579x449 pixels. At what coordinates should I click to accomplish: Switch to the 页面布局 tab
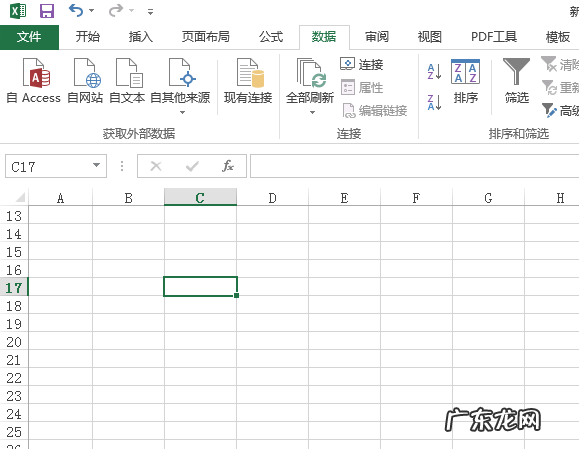206,37
